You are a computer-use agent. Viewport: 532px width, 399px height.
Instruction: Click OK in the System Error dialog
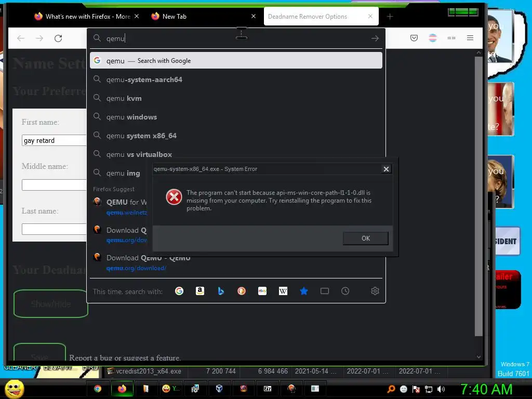365,238
